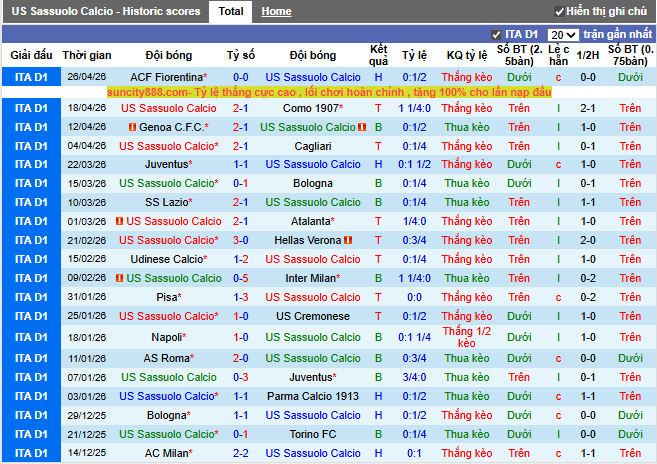The height and width of the screenshot is (464, 657).
Task: Click the red card icon next to Genoa C.F.C.
Action: click(x=132, y=127)
